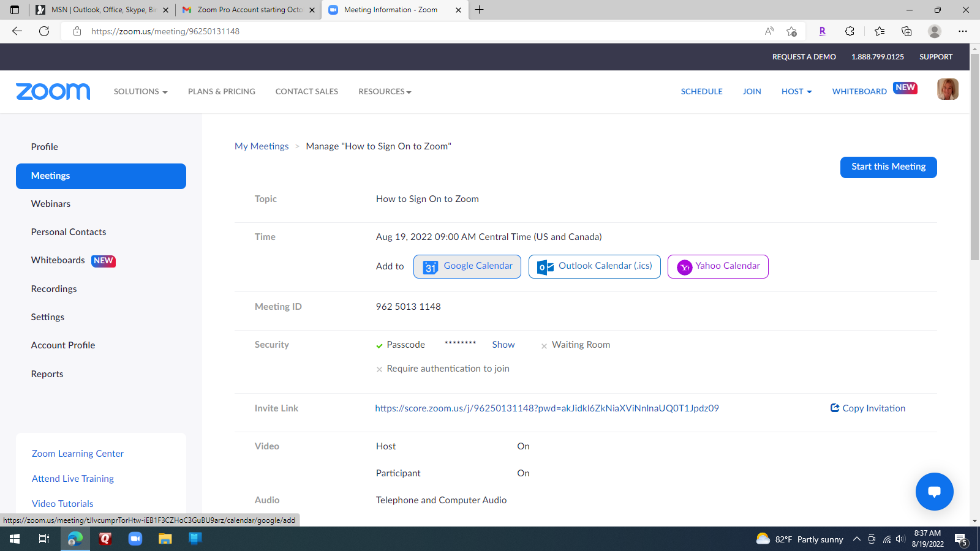Open File Explorer from the taskbar
This screenshot has width=980, height=551.
click(x=165, y=539)
